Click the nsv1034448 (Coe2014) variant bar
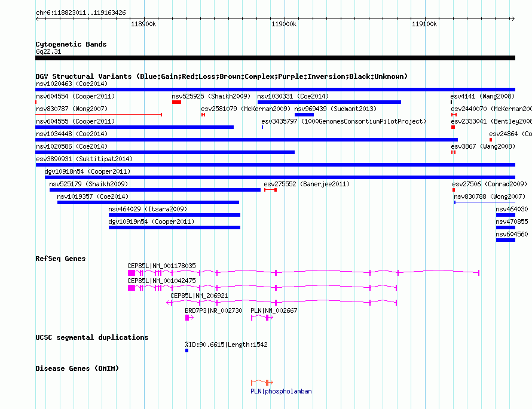 tap(247, 140)
